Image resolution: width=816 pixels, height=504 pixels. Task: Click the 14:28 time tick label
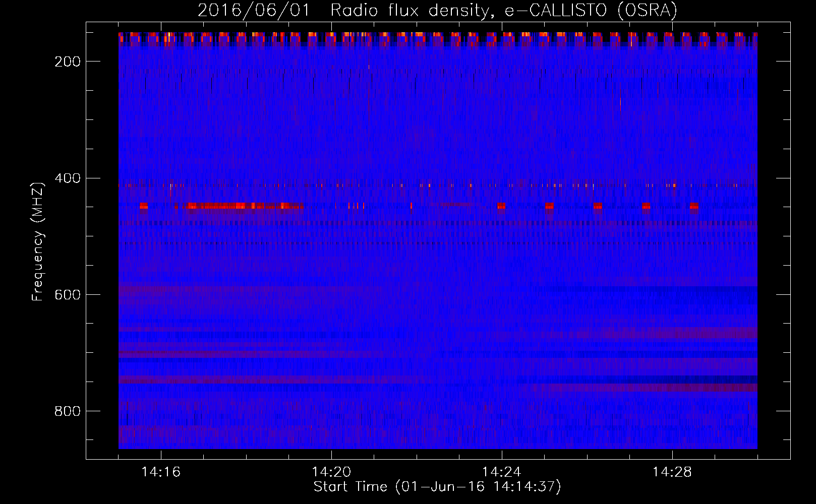point(672,472)
